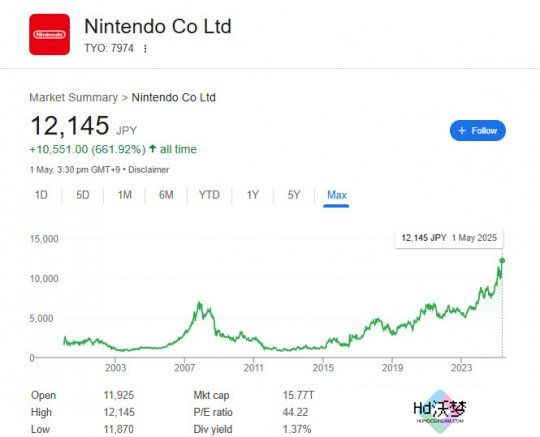Open the Market Summary breadcrumb link
This screenshot has height=437, width=540.
click(x=74, y=97)
